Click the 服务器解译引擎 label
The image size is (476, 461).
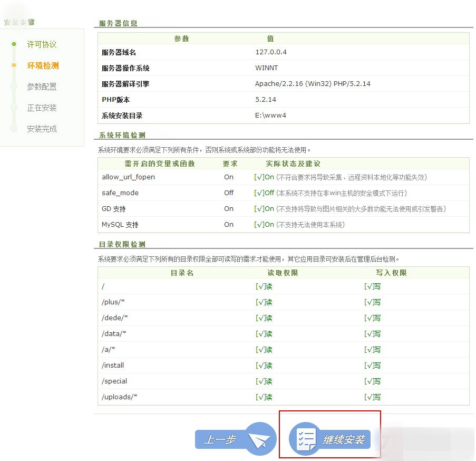(125, 84)
